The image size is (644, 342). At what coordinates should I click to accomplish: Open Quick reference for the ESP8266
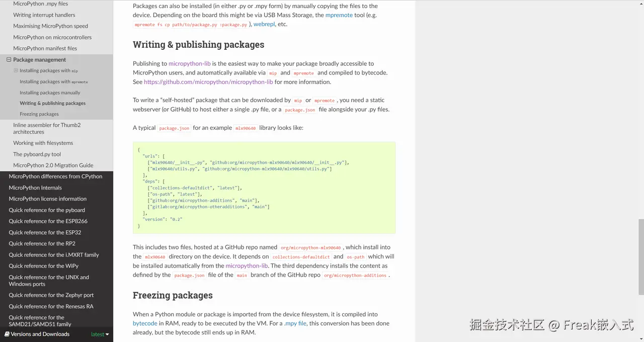[48, 221]
